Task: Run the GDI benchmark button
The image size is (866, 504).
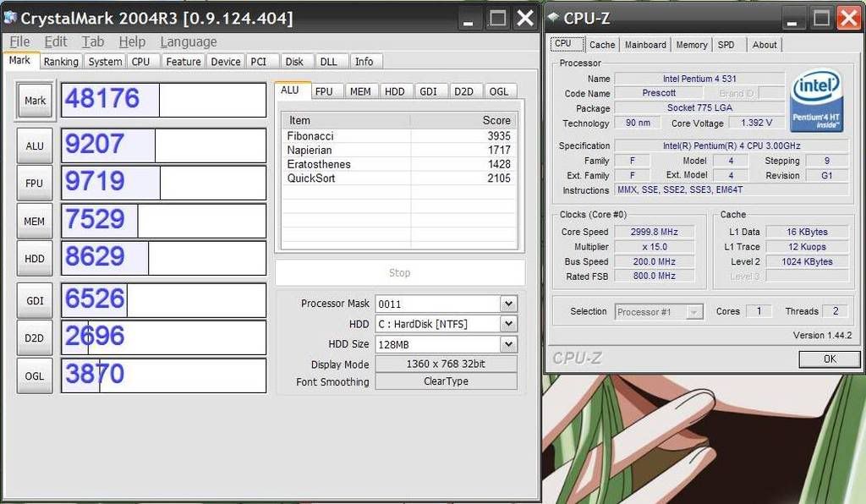Action: [x=35, y=301]
